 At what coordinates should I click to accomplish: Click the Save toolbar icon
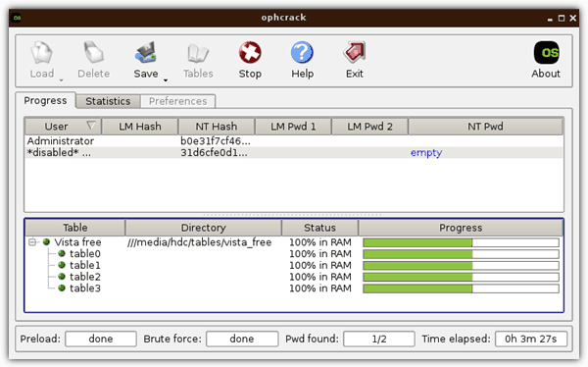click(x=145, y=52)
